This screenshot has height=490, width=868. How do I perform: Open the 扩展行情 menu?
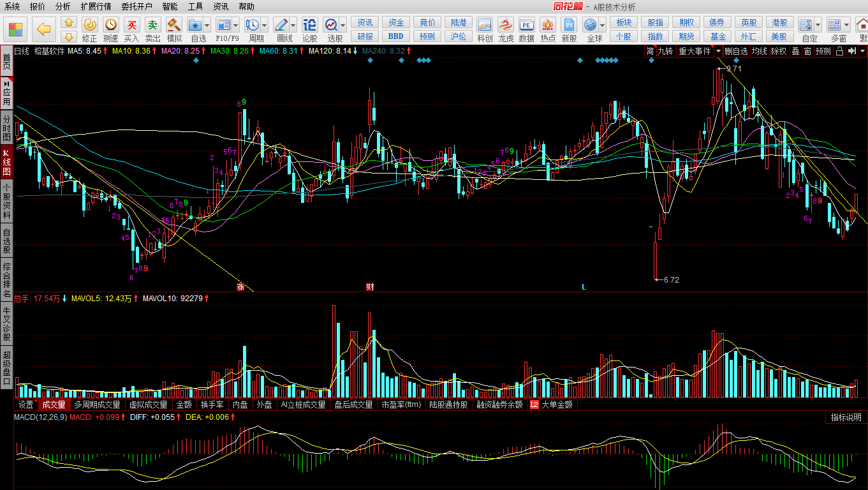(x=96, y=6)
